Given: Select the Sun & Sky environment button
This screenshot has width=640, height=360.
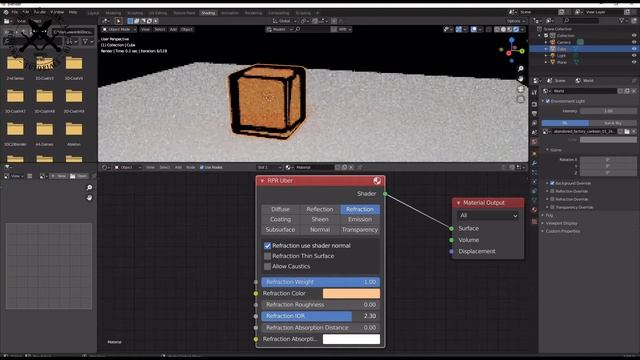Looking at the screenshot, I should coord(613,123).
